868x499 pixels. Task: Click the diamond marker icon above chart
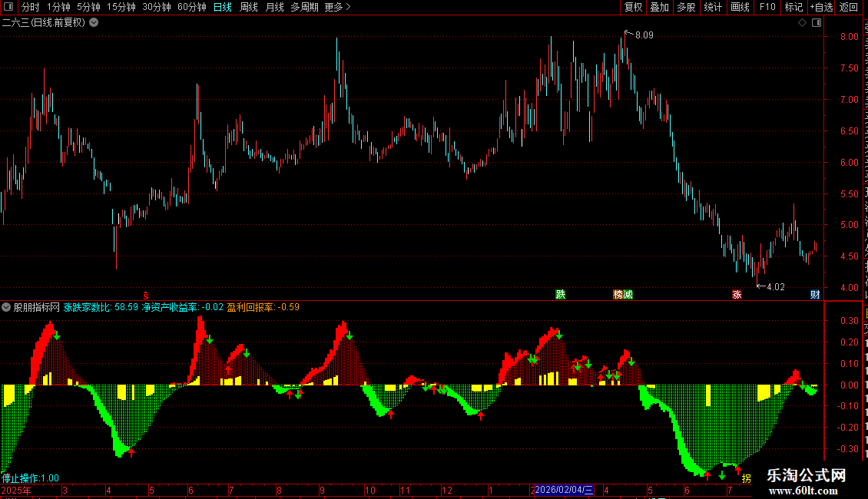click(802, 23)
